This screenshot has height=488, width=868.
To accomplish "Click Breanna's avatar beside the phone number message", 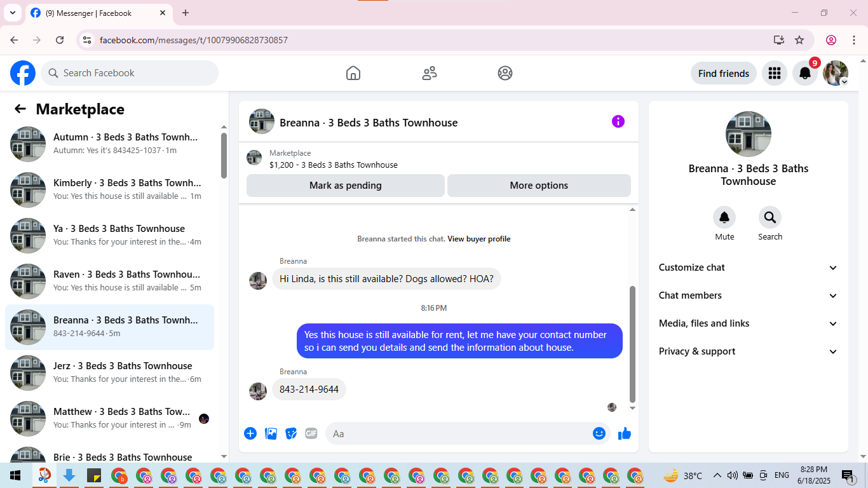I will click(258, 391).
